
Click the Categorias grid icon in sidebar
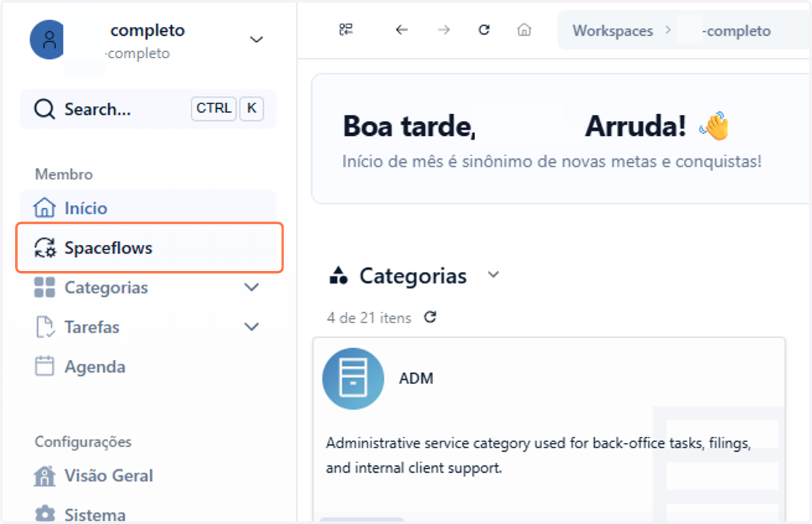click(44, 287)
